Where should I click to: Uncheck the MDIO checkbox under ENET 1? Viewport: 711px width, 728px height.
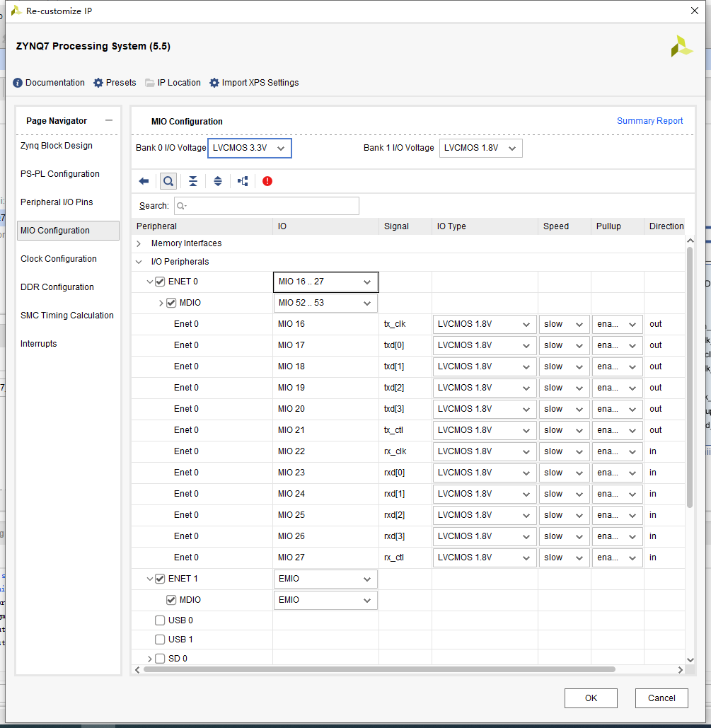coord(171,600)
